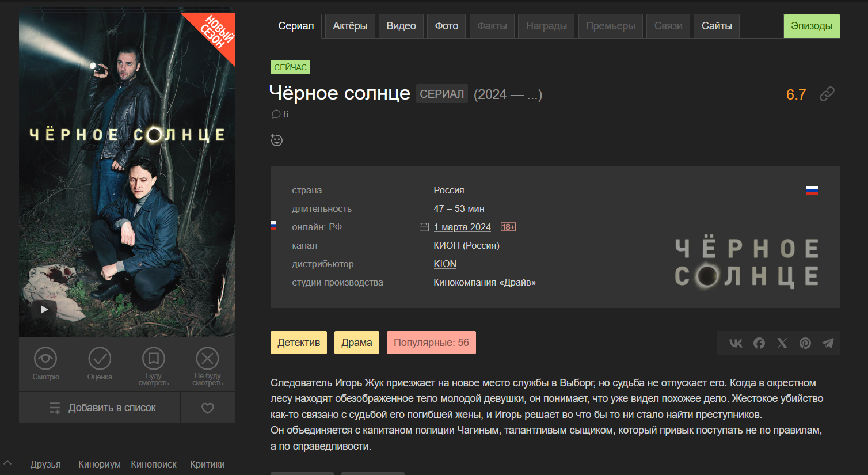
Task: Toggle Буду смотреть bookmark
Action: click(x=154, y=366)
